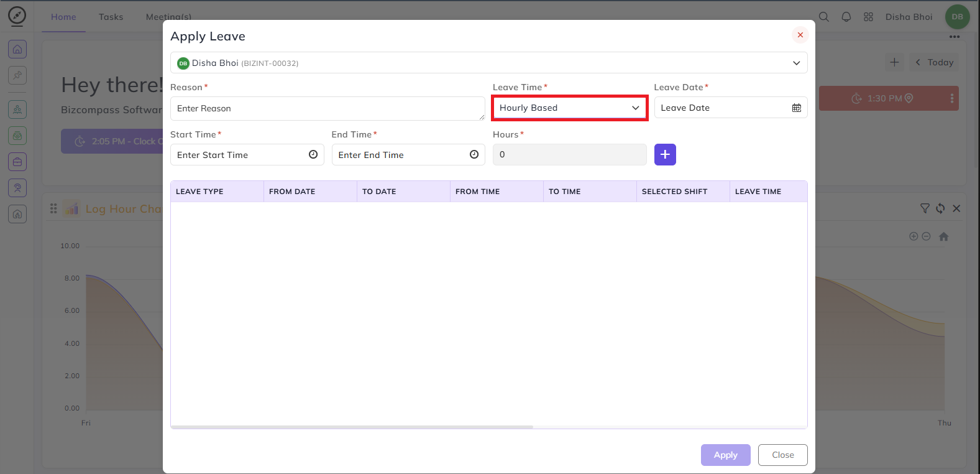The image size is (980, 474).
Task: Open the Leave Date calendar icon
Action: [797, 108]
